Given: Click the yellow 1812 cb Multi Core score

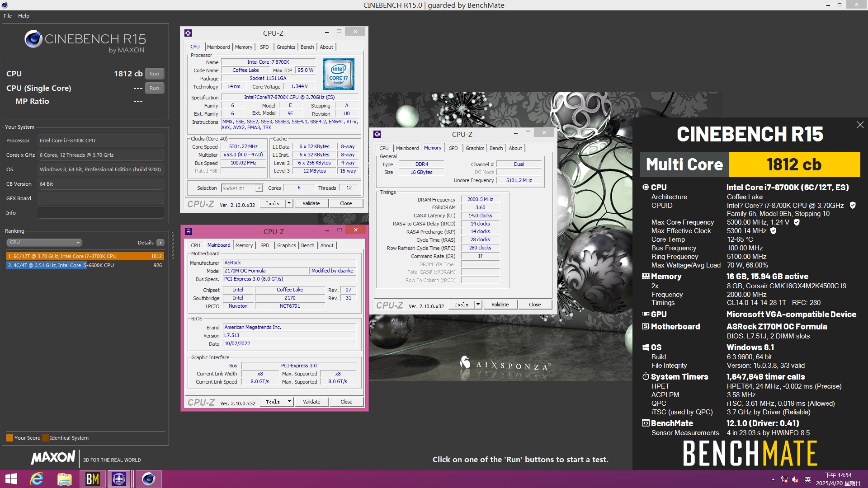Looking at the screenshot, I should pyautogui.click(x=794, y=164).
